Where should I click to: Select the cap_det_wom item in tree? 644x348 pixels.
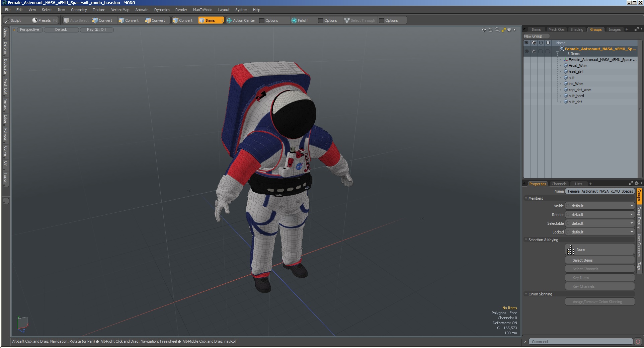(x=580, y=90)
